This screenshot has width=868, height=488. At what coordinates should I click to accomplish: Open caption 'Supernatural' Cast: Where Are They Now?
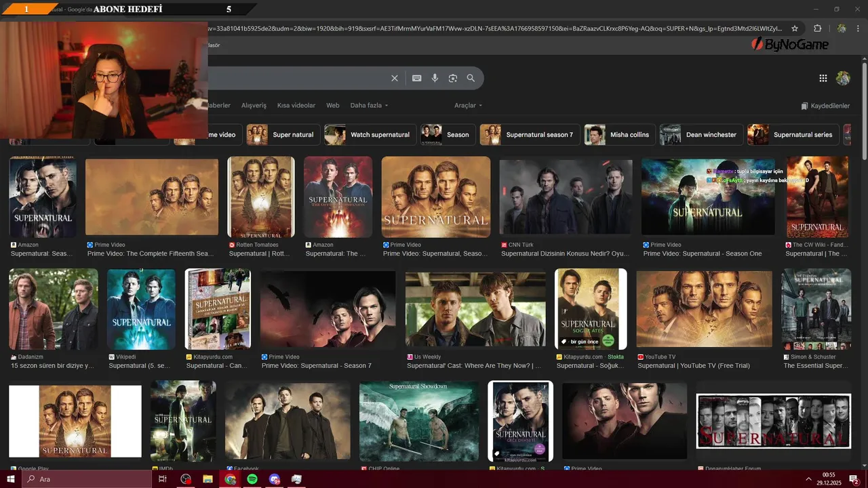pyautogui.click(x=474, y=365)
